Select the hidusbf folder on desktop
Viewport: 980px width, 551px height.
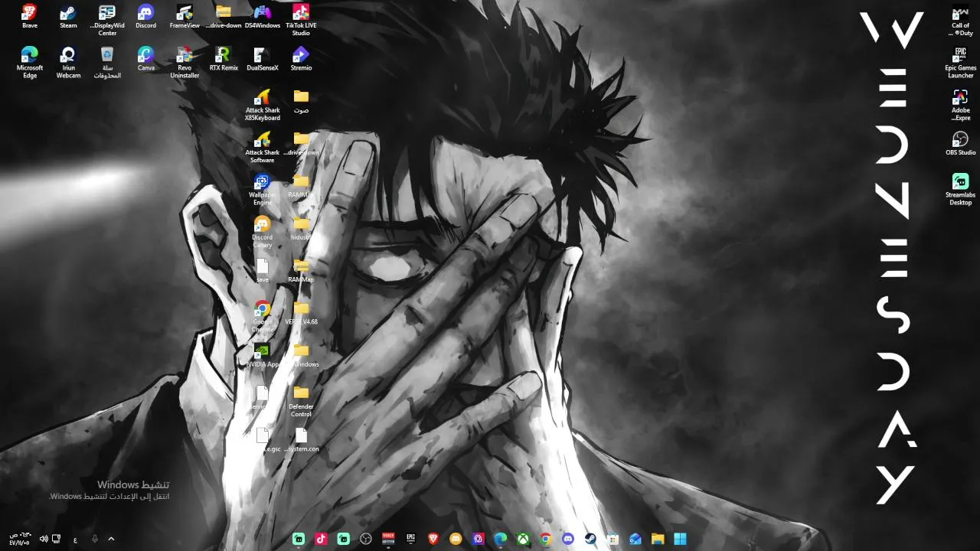point(301,228)
